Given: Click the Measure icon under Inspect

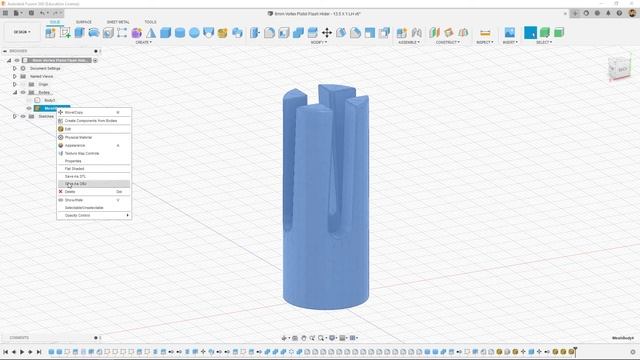Looking at the screenshot, I should click(x=485, y=33).
